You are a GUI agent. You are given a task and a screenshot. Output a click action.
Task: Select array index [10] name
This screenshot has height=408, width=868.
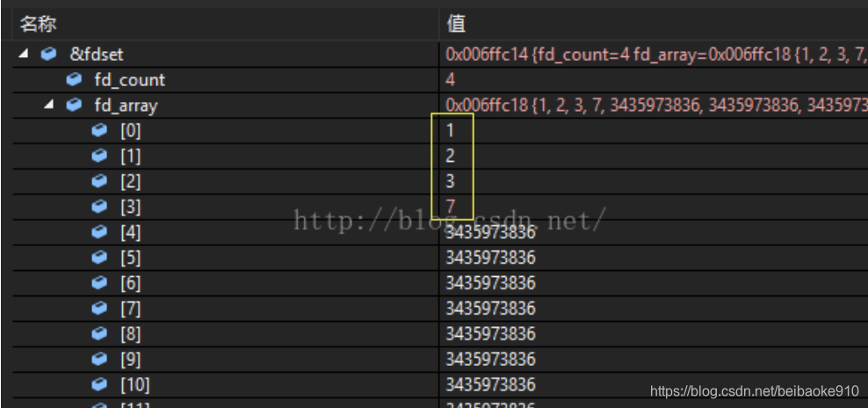point(134,385)
